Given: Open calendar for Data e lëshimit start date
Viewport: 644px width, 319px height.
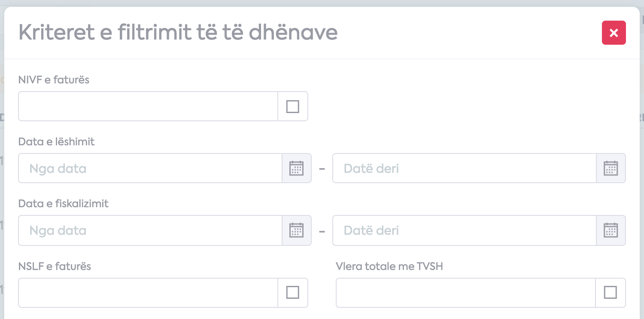Looking at the screenshot, I should click(x=297, y=168).
